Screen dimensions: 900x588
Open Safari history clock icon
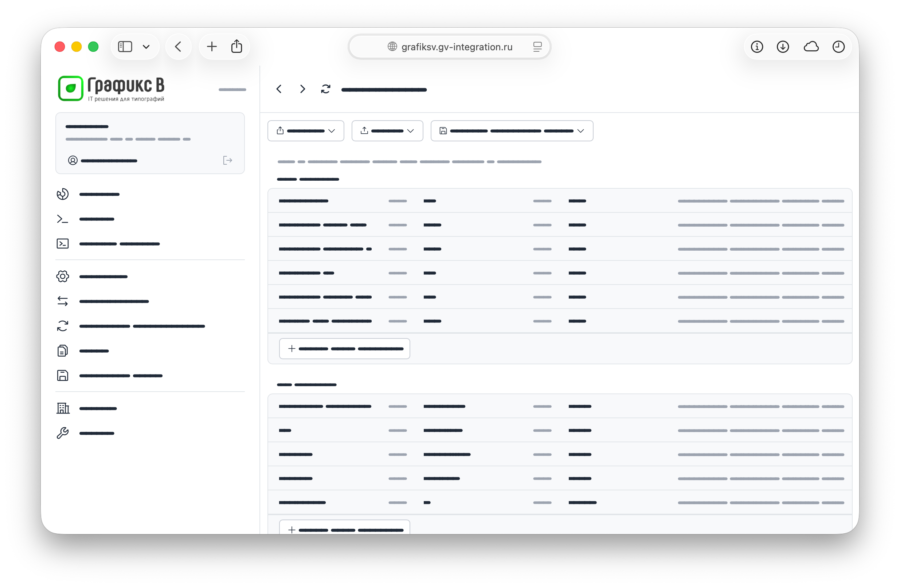pos(839,47)
